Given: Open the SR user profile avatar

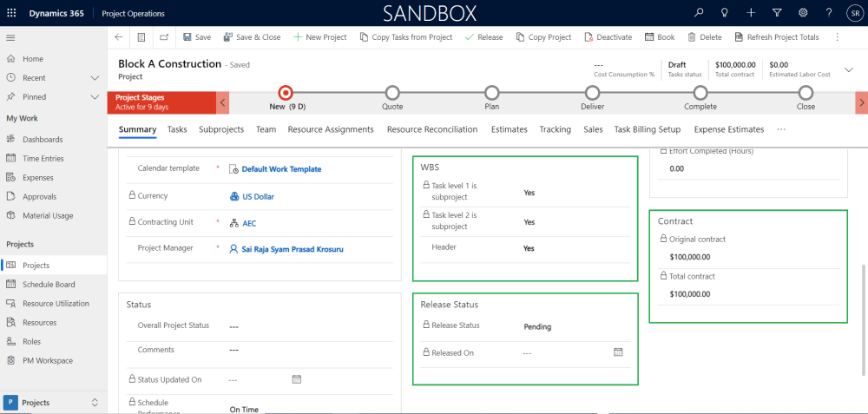Looking at the screenshot, I should 854,13.
